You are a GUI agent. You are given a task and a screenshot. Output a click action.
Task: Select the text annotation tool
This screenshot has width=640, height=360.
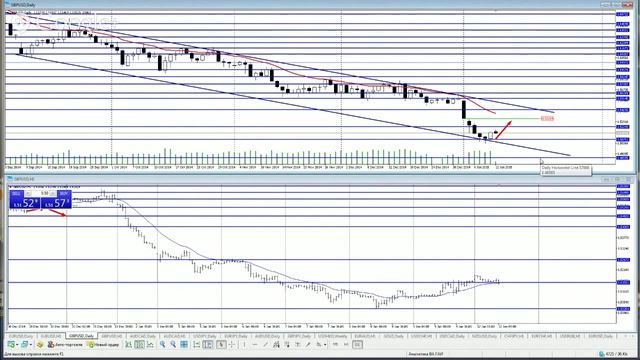coord(298,344)
